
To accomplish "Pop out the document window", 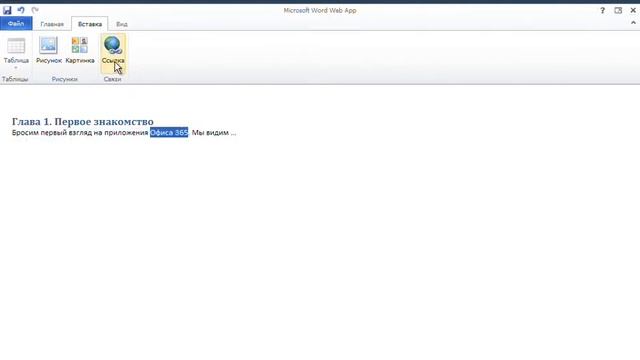I will [618, 11].
